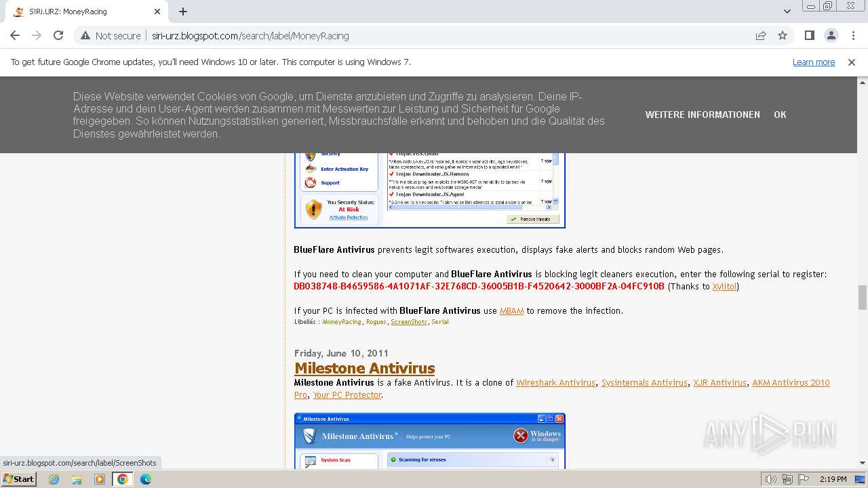Open WEITERE INFORMATIONEN about cookies
Image resolution: width=868 pixels, height=488 pixels.
click(703, 115)
